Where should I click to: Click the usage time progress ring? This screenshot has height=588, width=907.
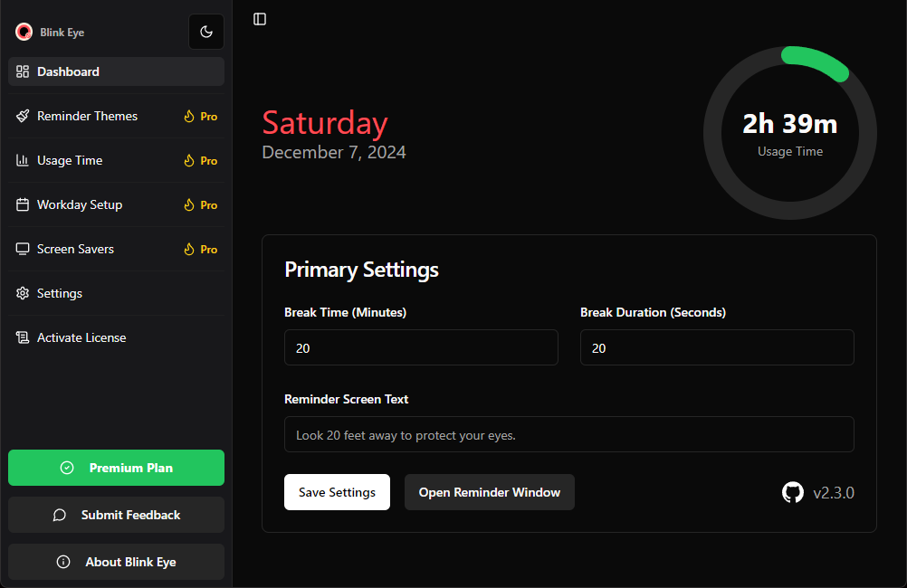(789, 133)
